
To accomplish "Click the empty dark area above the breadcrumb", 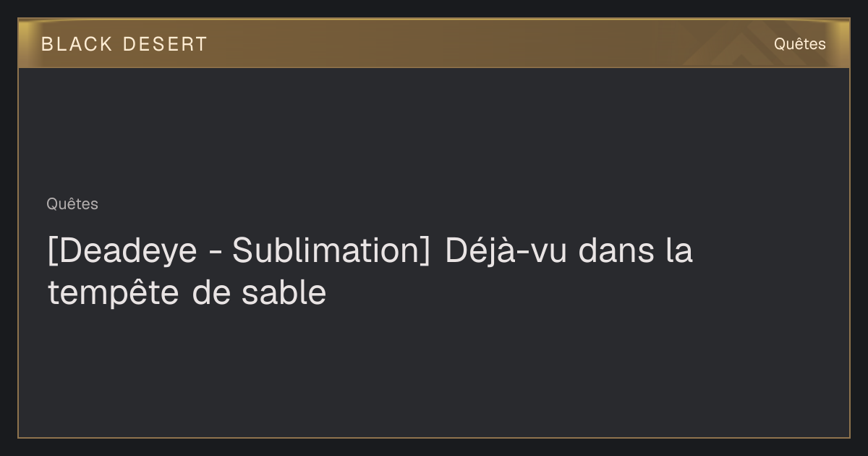I will click(x=434, y=130).
